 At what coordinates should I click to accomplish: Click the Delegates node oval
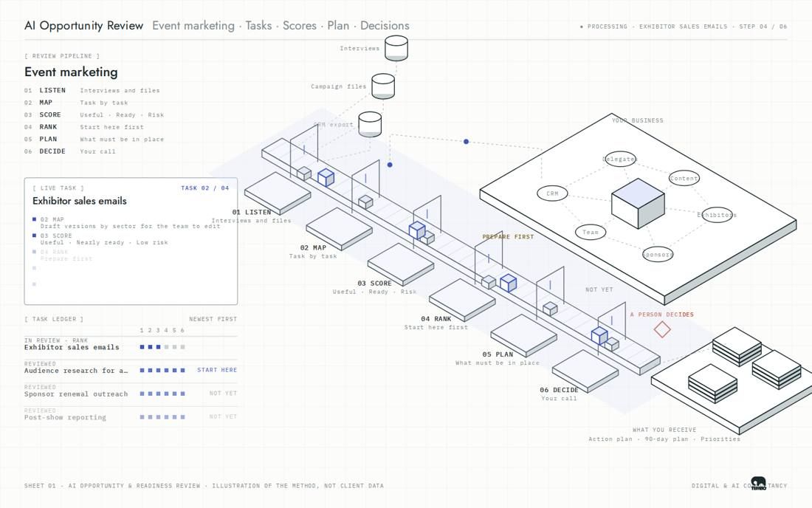click(x=619, y=159)
